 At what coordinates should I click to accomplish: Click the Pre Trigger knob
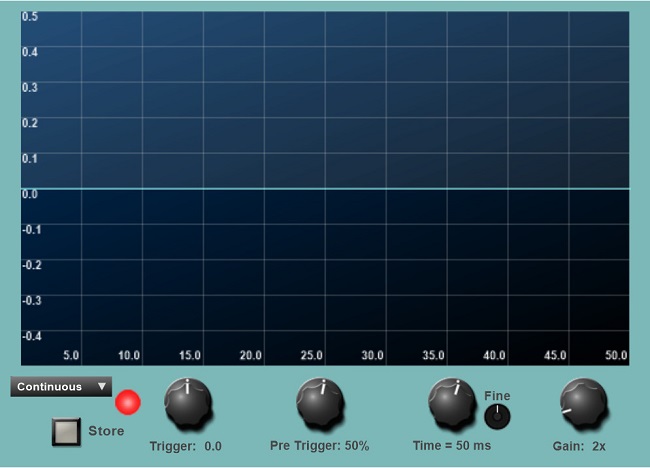(320, 403)
